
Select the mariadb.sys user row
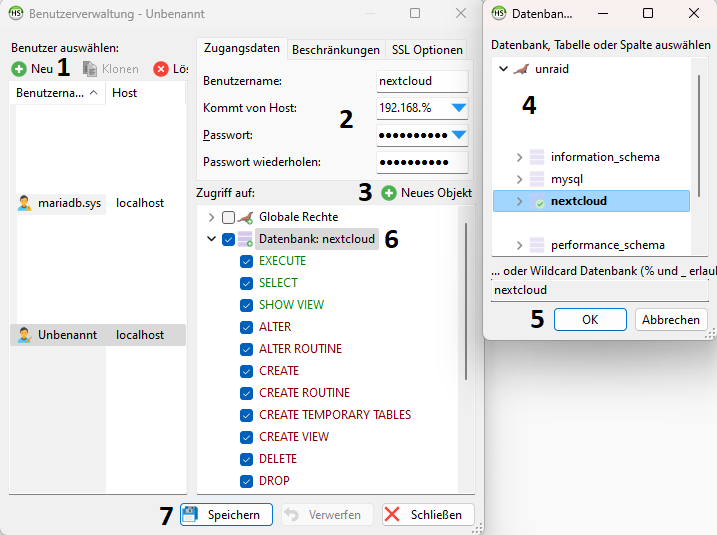click(x=98, y=203)
